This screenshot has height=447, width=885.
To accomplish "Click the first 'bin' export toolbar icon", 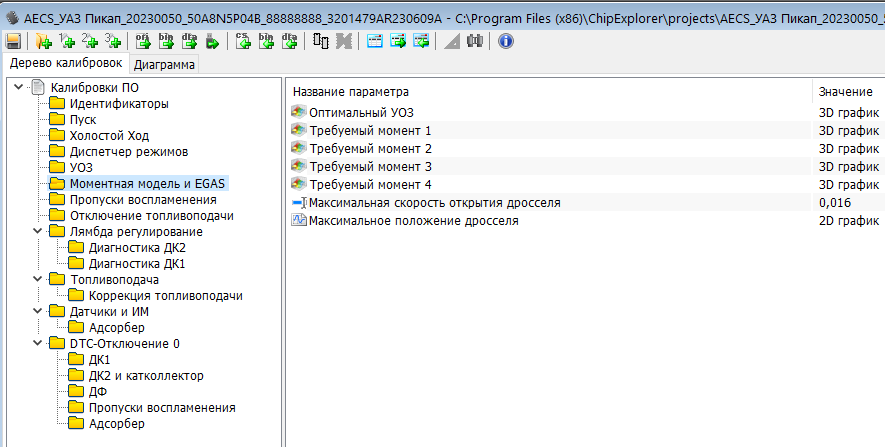I will pyautogui.click(x=165, y=41).
